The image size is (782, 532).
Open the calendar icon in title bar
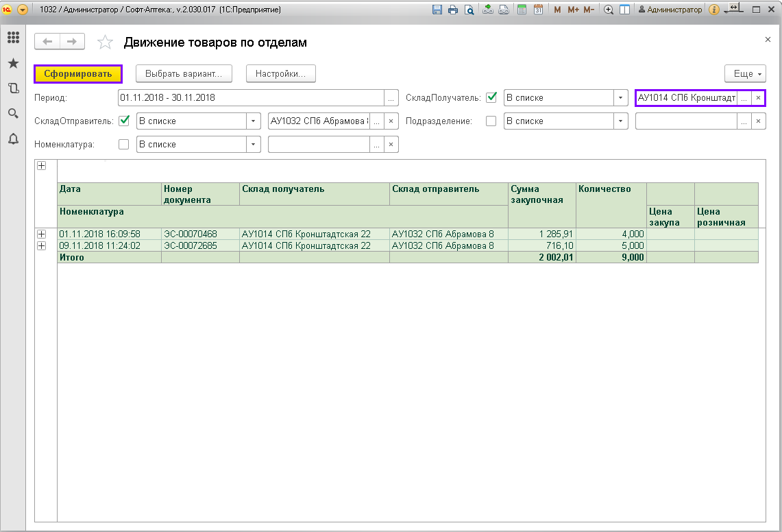(x=538, y=10)
